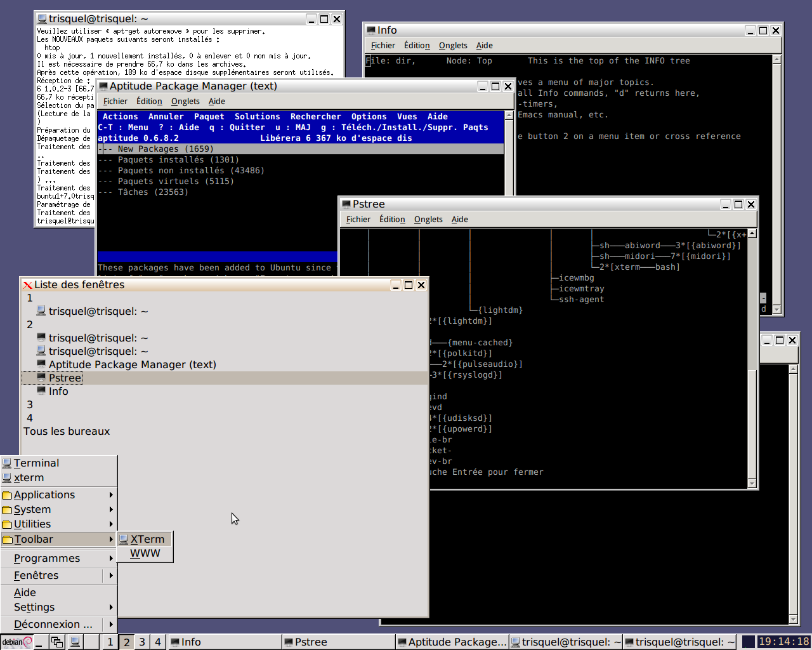The image size is (812, 650).
Task: Open the debian start menu button
Action: pyautogui.click(x=16, y=642)
